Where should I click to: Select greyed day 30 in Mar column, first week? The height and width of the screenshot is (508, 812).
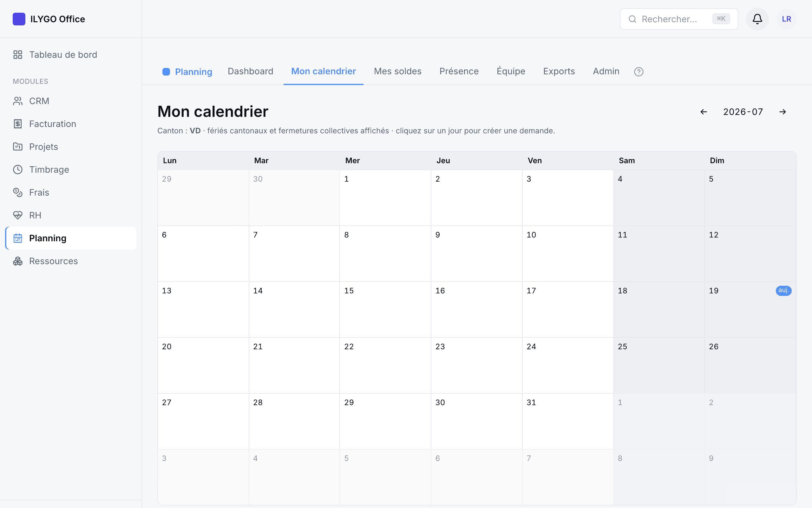(x=294, y=197)
